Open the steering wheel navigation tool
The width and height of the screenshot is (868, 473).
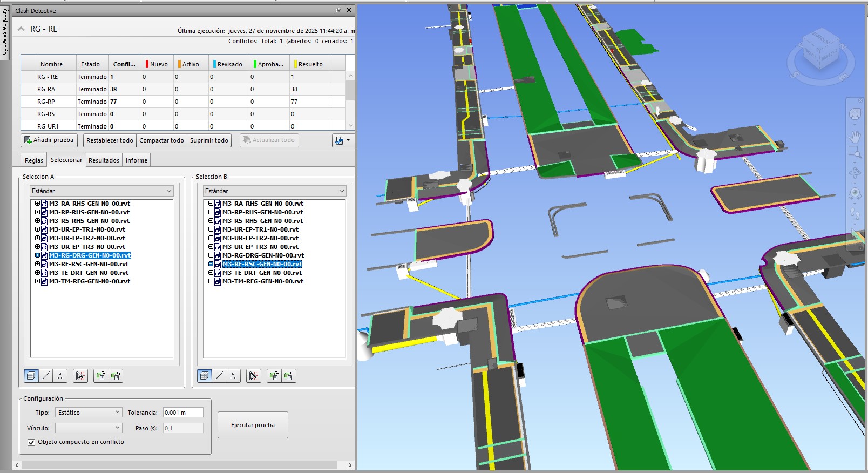[x=855, y=114]
